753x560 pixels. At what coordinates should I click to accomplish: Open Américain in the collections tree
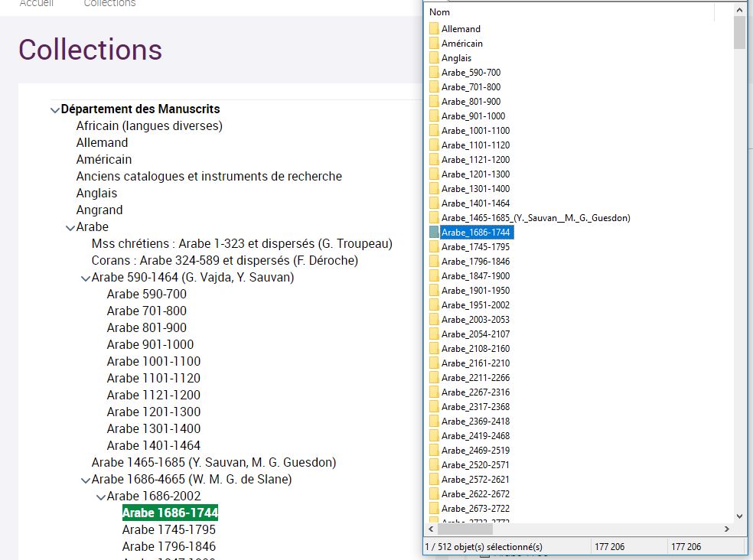(104, 159)
